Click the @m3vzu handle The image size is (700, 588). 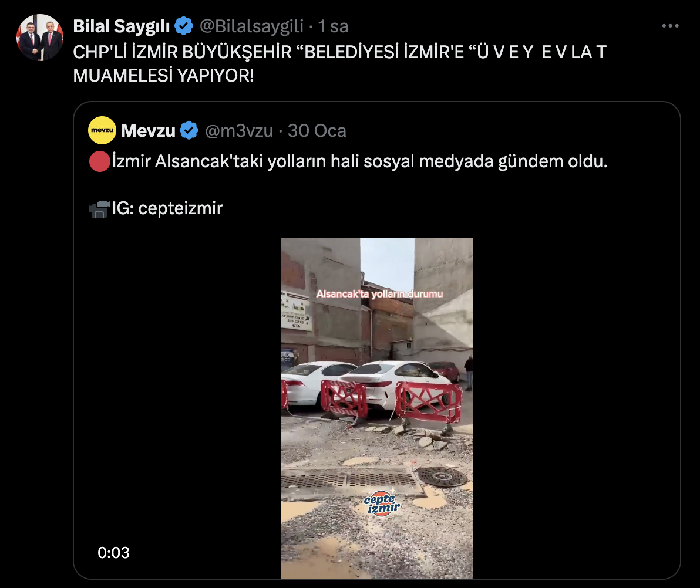238,130
